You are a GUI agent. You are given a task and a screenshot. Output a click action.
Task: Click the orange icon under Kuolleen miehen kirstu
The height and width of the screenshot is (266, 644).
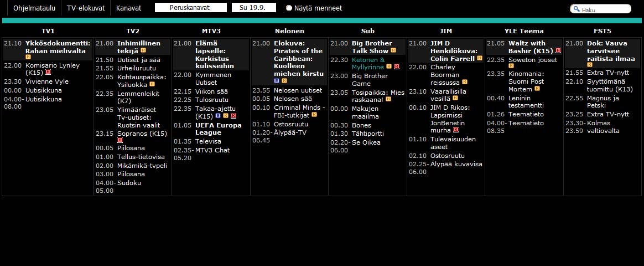click(x=284, y=80)
